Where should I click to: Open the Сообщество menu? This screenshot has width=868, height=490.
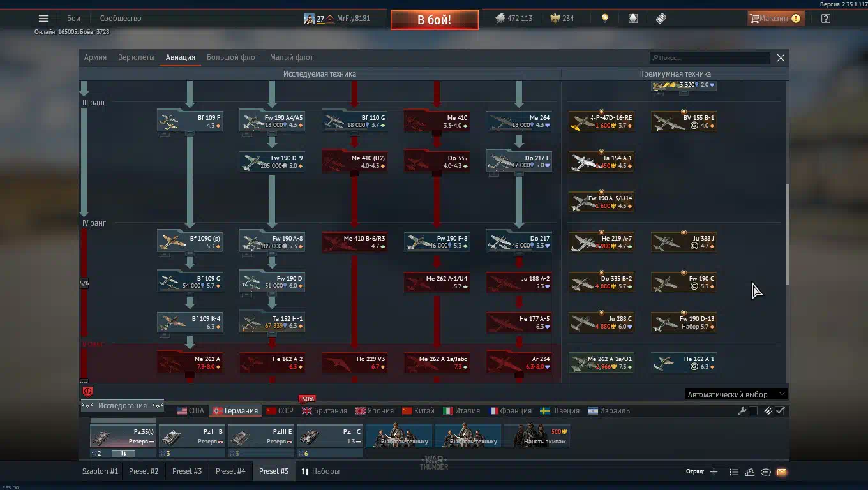pyautogui.click(x=121, y=19)
